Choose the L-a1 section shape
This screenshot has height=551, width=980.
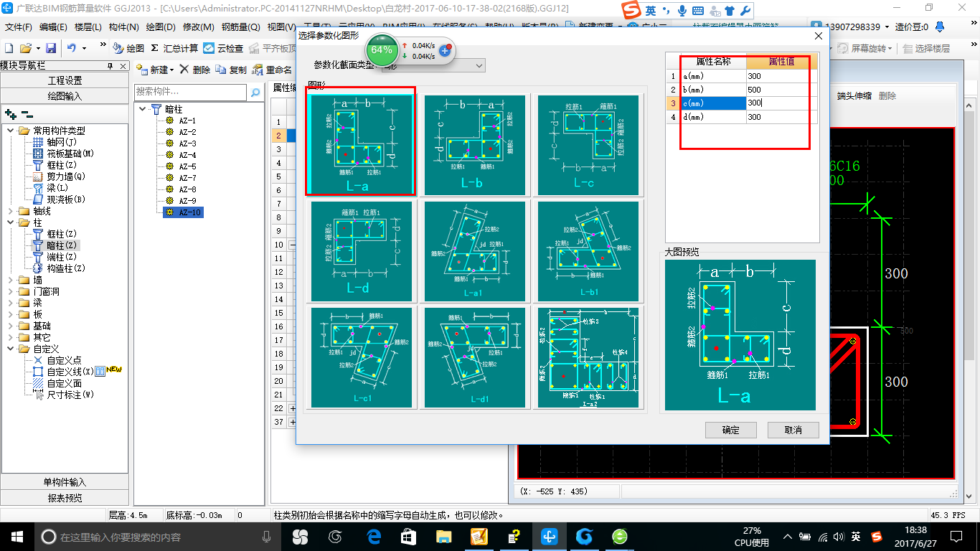coord(474,251)
